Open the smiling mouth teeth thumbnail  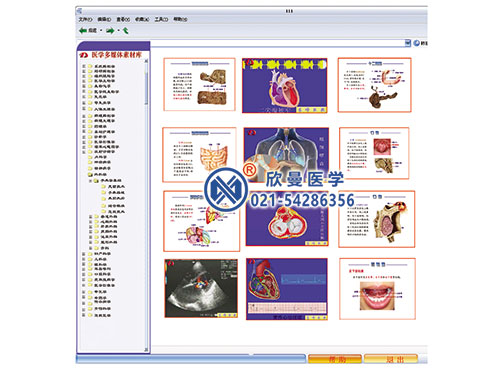click(x=377, y=289)
